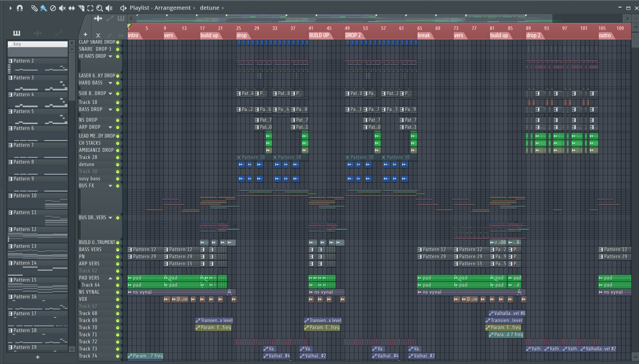
Task: Collapse the BUS DR..VERS track group
Action: click(110, 218)
